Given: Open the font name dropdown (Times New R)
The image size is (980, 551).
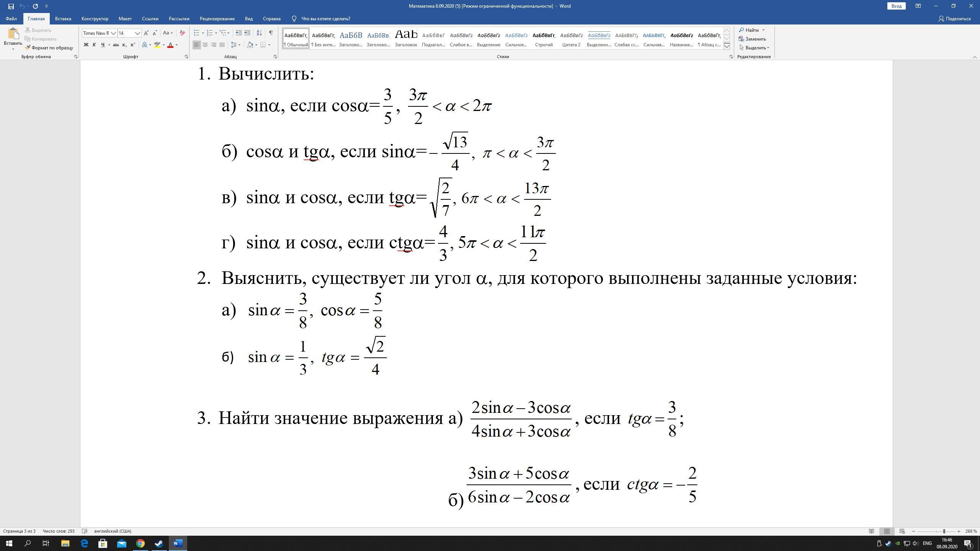Looking at the screenshot, I should 114,33.
